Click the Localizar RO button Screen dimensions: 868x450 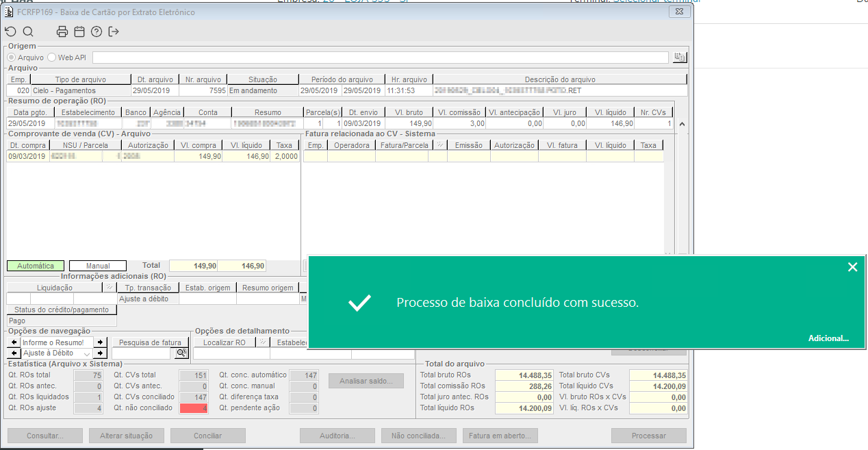pos(225,342)
